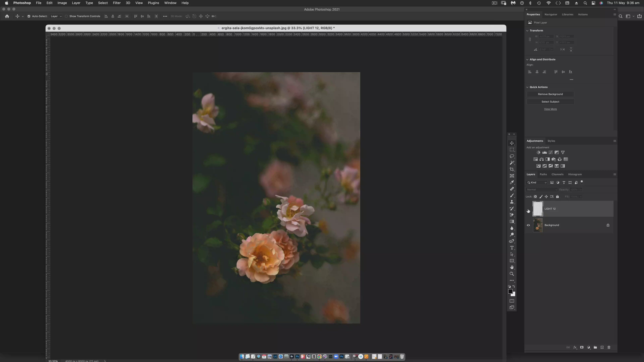Image resolution: width=644 pixels, height=362 pixels.
Task: Select the Lasso tool
Action: pos(512,156)
